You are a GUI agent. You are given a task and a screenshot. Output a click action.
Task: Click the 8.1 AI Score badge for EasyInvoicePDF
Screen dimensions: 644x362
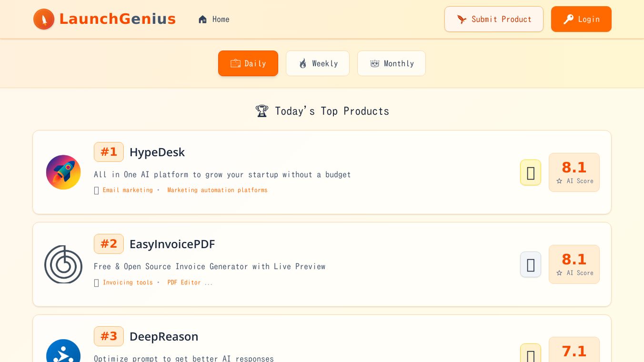574,264
